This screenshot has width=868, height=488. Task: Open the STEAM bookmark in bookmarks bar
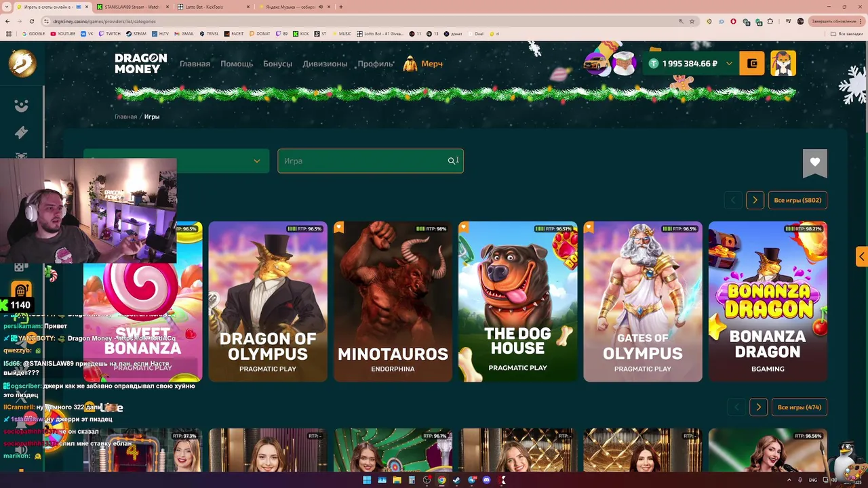point(136,33)
